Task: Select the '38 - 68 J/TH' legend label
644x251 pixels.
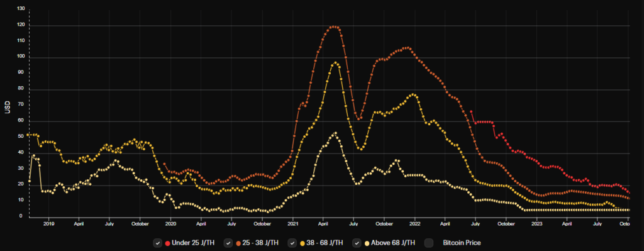Action: tap(325, 243)
